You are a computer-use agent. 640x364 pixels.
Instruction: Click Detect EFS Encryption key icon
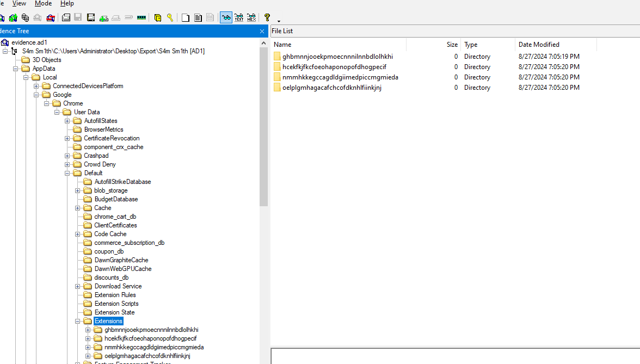click(x=170, y=17)
